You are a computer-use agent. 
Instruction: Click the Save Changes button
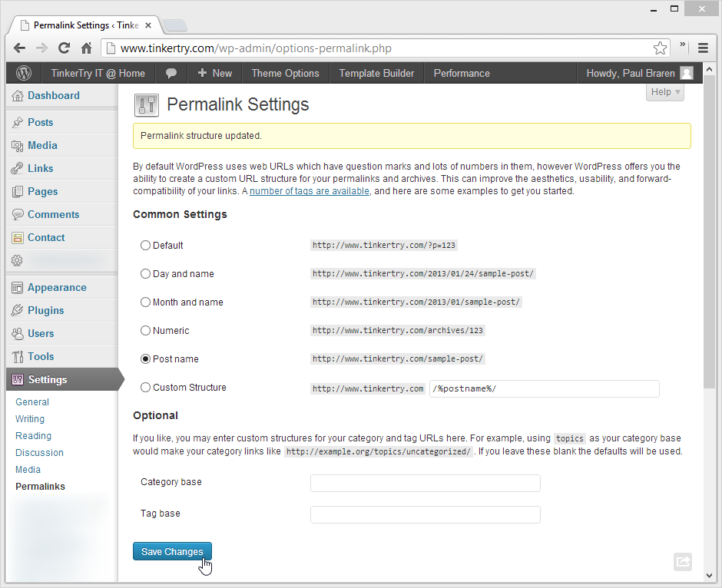[x=172, y=551]
